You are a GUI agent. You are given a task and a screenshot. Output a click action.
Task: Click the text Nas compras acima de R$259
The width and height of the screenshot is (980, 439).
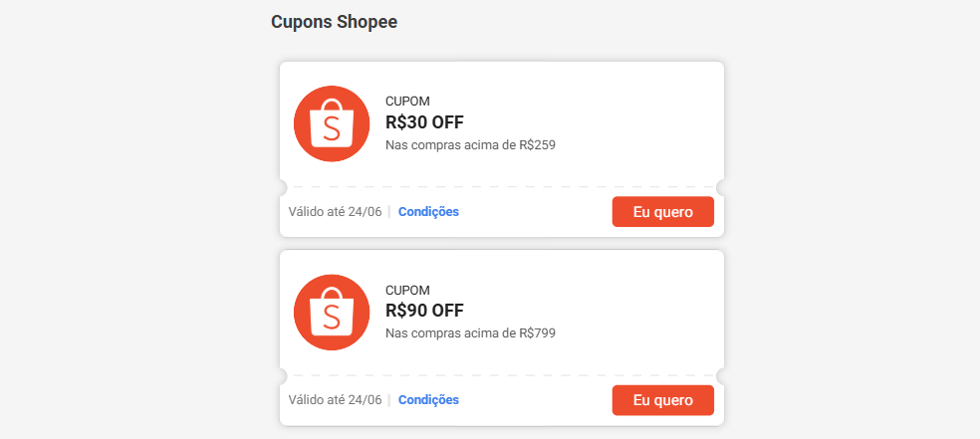coord(470,145)
